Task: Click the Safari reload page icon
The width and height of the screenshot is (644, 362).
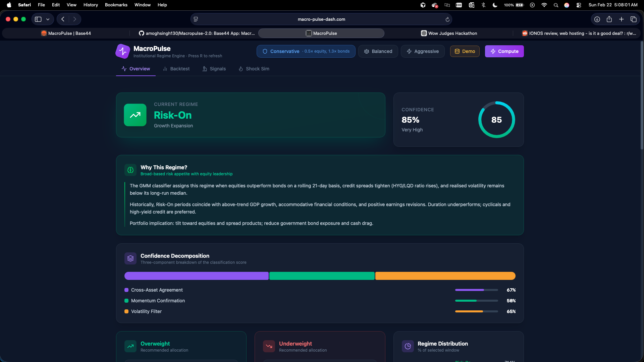Action: (x=447, y=19)
